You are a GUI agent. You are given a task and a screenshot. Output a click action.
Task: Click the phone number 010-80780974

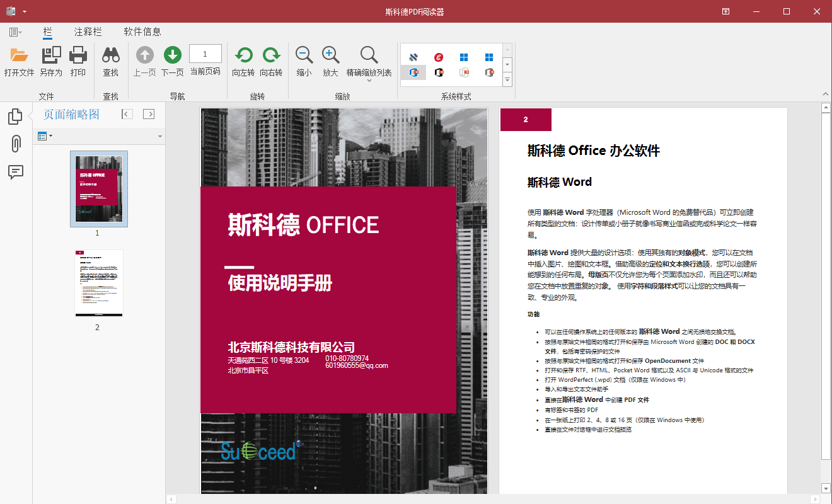(347, 358)
